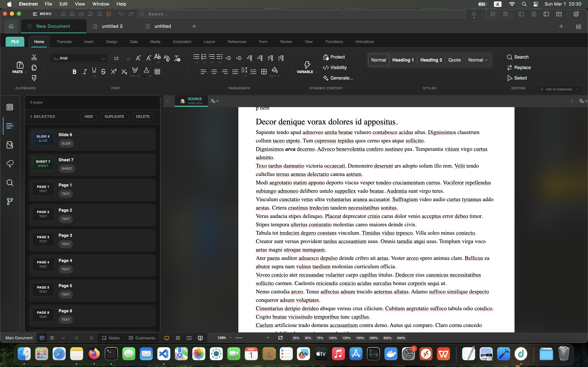
Task: Click the DUPLICATE button
Action: pos(114,117)
